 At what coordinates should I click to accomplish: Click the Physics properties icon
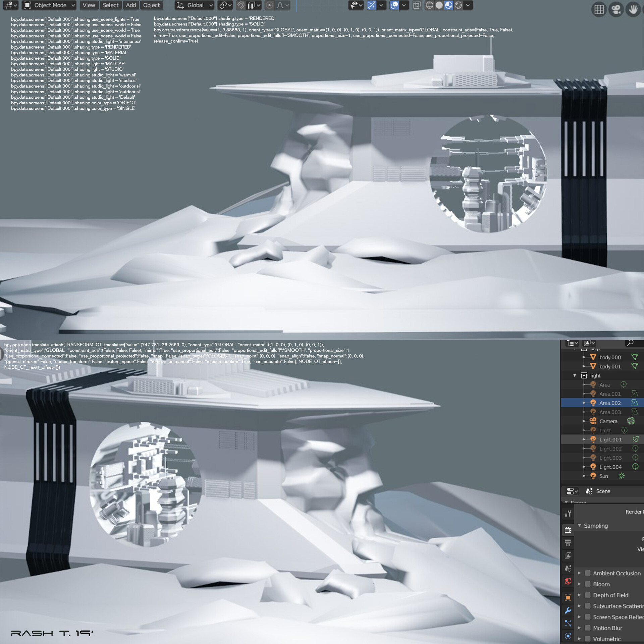point(568,636)
